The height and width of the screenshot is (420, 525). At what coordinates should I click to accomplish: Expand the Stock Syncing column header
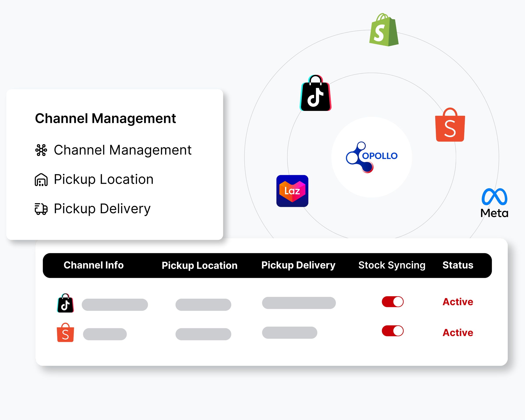[x=392, y=265]
